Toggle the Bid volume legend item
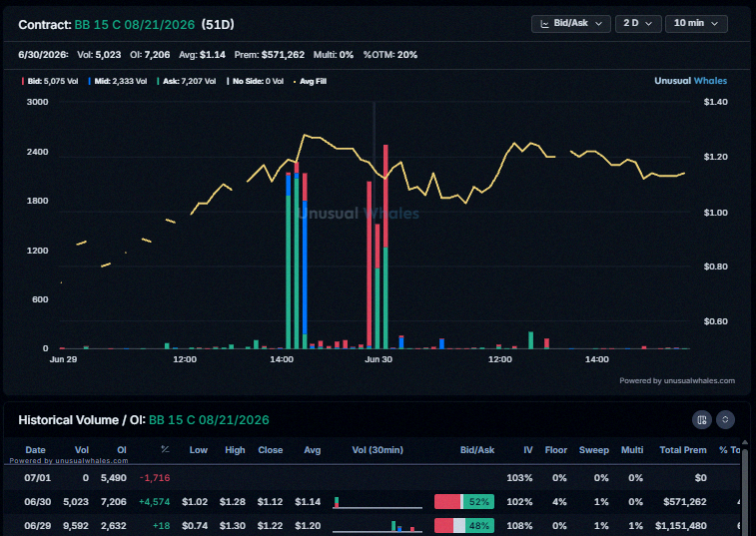 (50, 82)
